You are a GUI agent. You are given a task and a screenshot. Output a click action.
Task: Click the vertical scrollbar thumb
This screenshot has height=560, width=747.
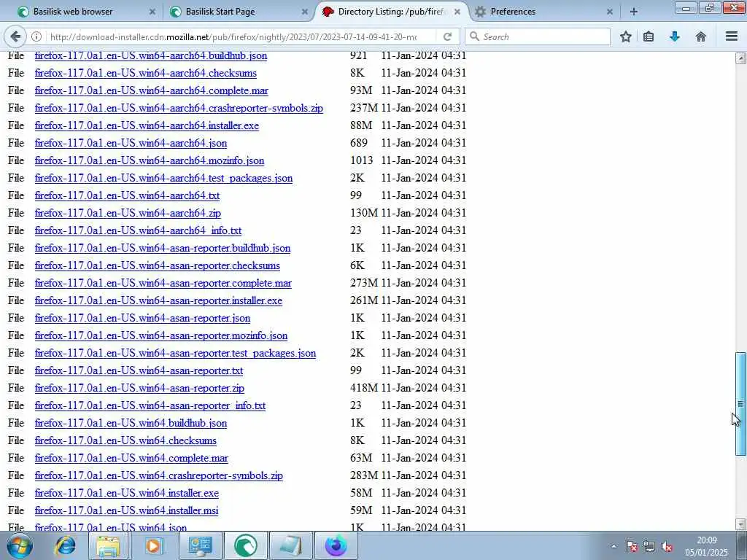740,404
